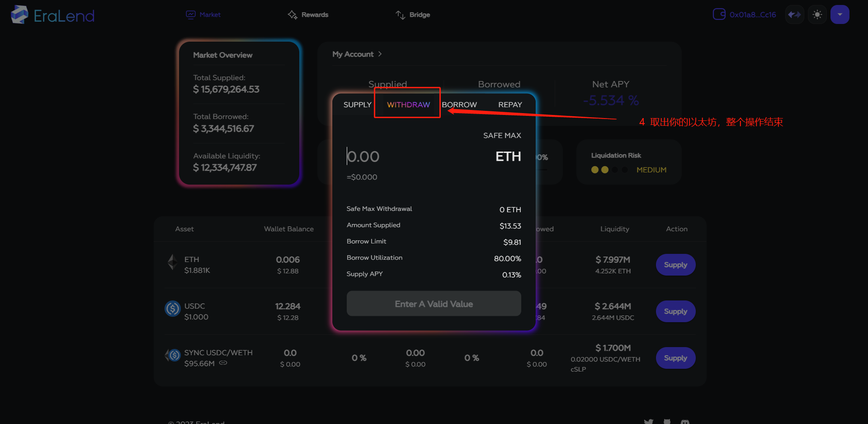
Task: Open the BORROW tab
Action: (x=459, y=105)
